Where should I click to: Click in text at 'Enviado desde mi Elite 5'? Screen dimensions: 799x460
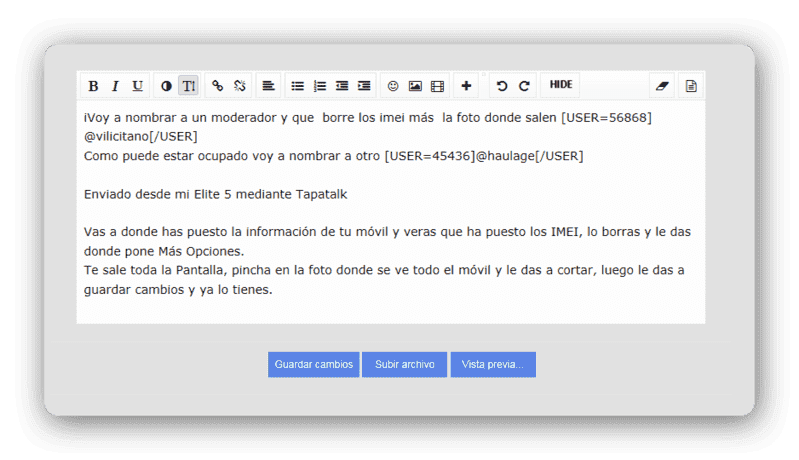[x=157, y=195]
